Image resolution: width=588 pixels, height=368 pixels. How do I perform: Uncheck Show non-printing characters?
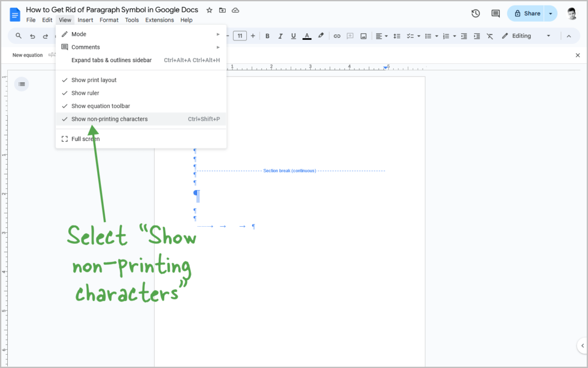tap(141, 119)
